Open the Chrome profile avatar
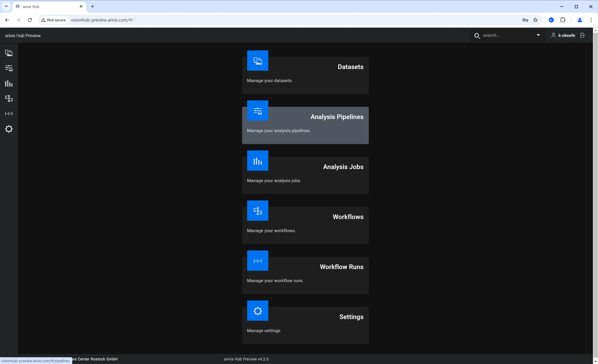 tap(580, 20)
